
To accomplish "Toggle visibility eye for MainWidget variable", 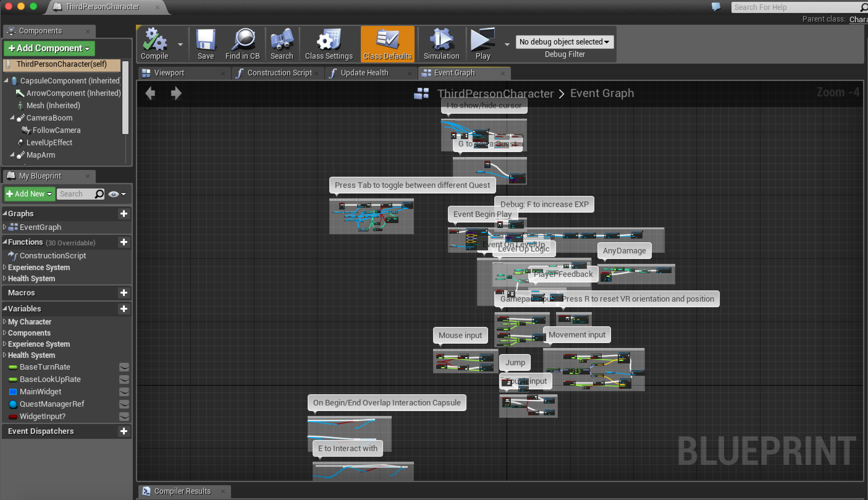I will coord(124,392).
